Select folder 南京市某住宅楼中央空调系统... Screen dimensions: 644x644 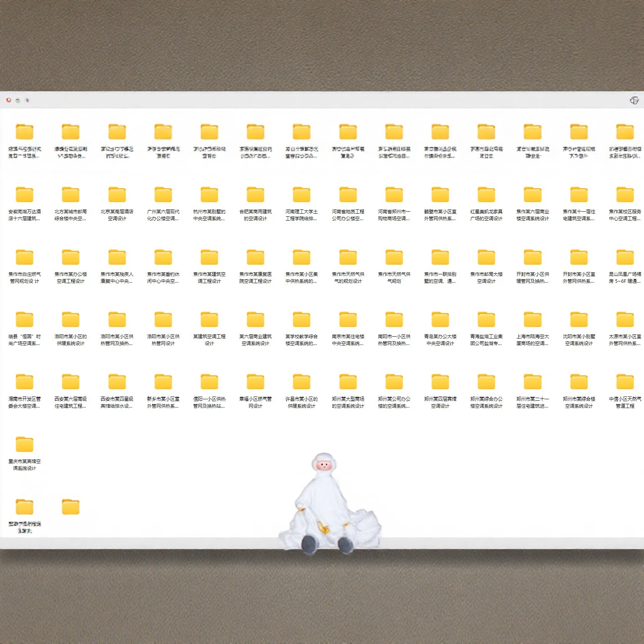(348, 320)
